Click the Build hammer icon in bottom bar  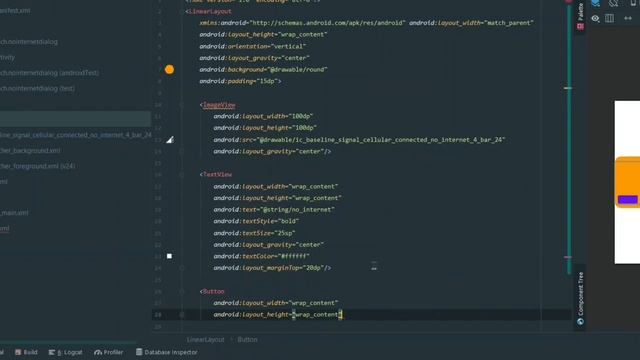coord(18,352)
